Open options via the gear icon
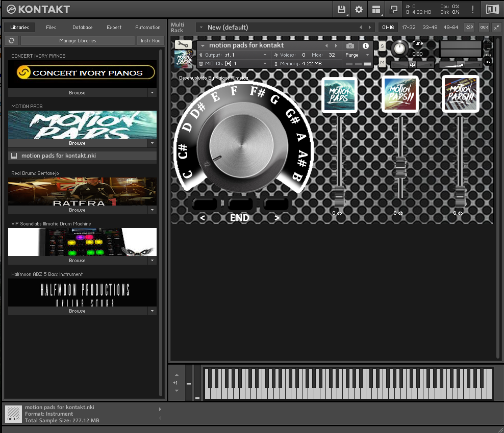 click(359, 9)
